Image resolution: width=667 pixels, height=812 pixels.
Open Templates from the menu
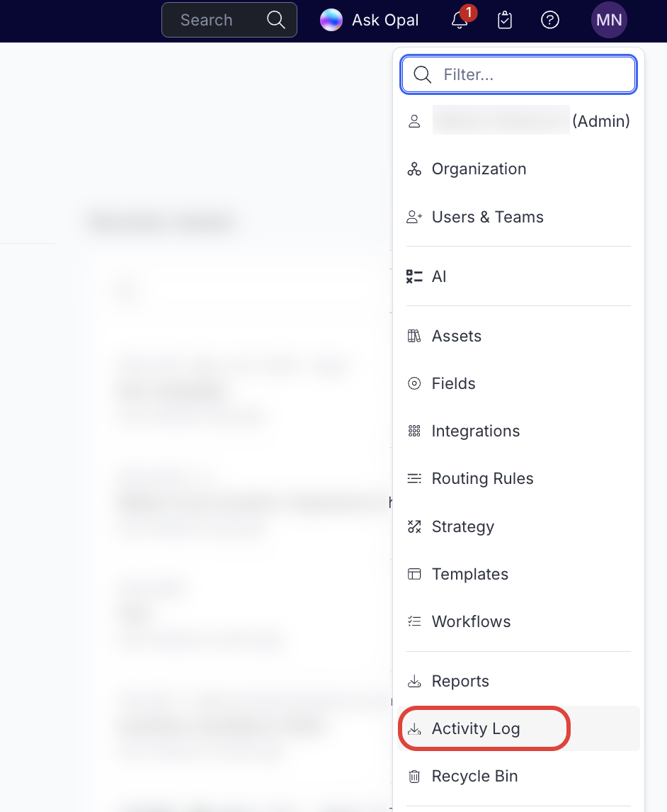pos(469,574)
